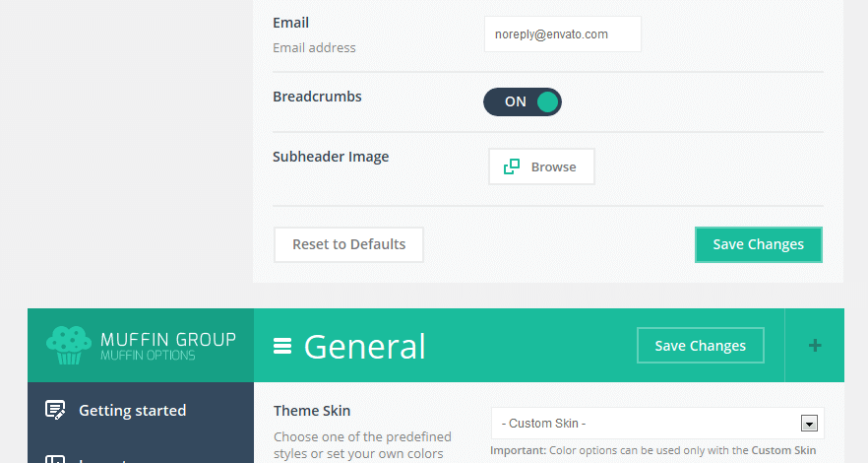The height and width of the screenshot is (463, 868).
Task: Click the General section heading
Action: (x=364, y=346)
